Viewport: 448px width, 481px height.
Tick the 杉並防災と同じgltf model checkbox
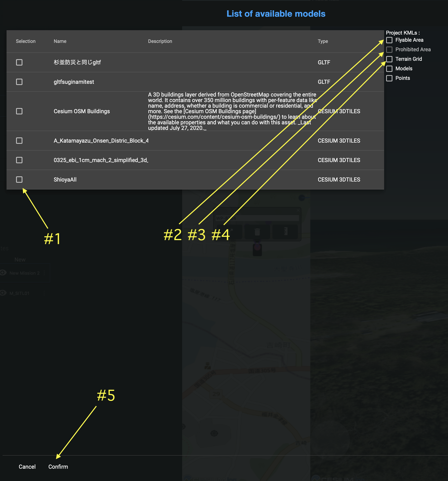pos(19,62)
